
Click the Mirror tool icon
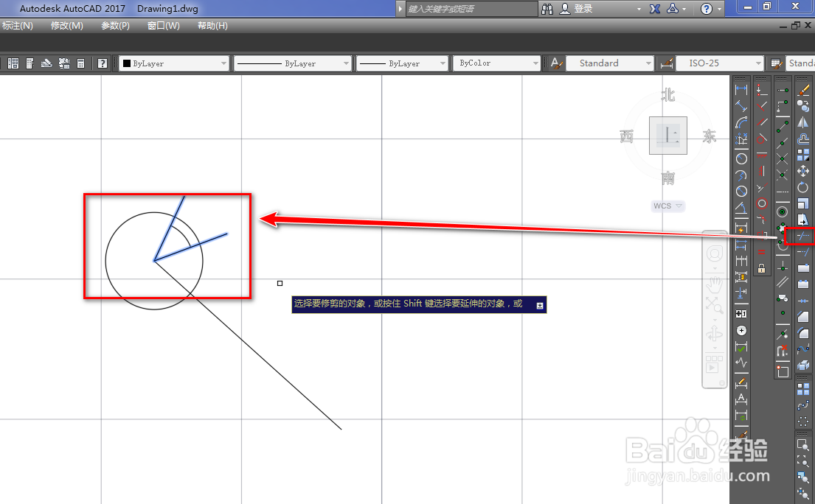click(x=803, y=122)
